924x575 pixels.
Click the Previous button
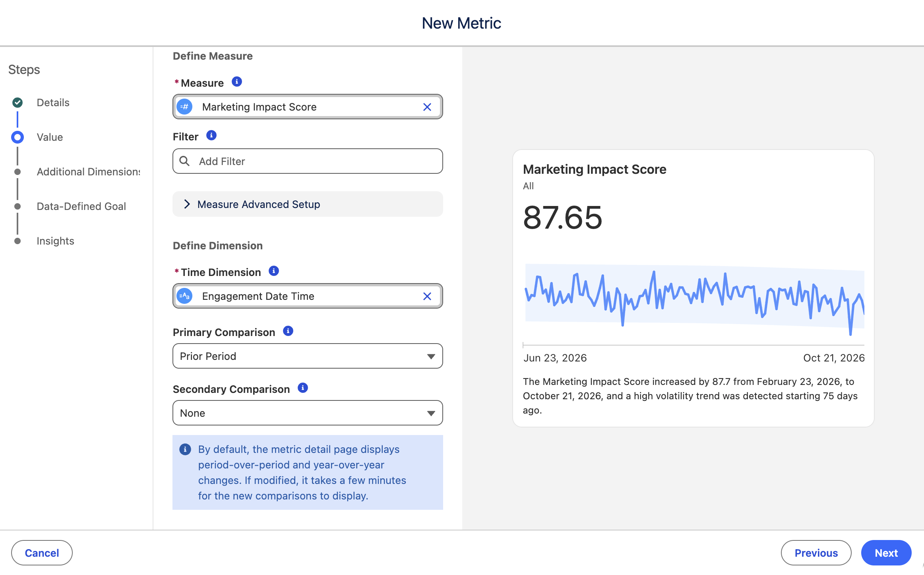pos(816,553)
